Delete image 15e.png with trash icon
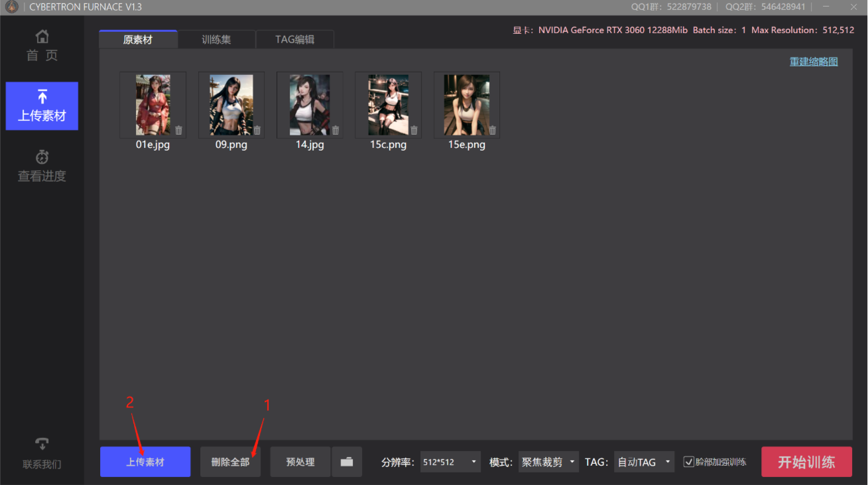This screenshot has height=485, width=868. click(492, 130)
